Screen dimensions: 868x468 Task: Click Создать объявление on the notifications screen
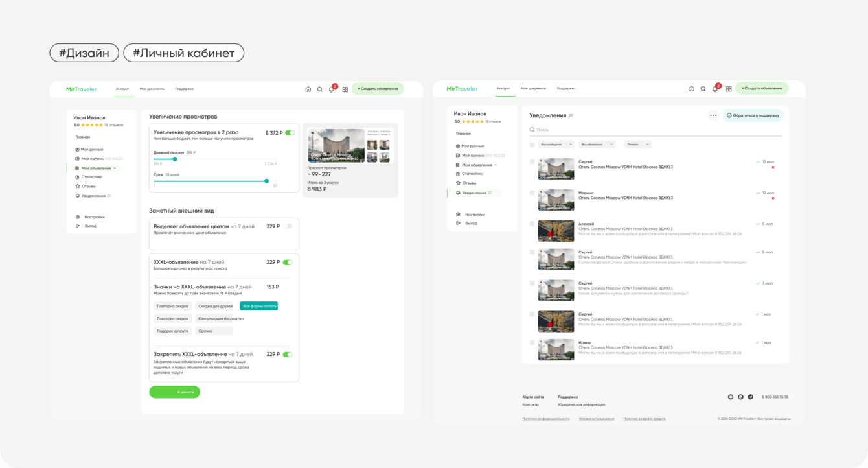tap(762, 88)
